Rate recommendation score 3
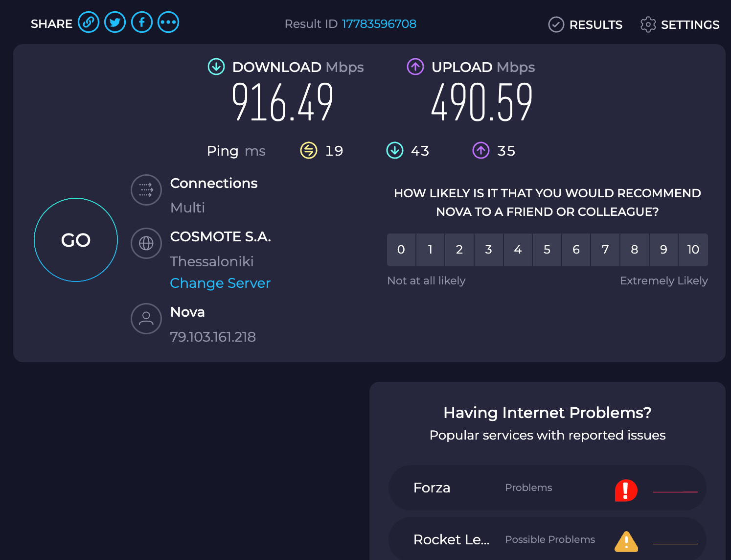 pyautogui.click(x=489, y=250)
